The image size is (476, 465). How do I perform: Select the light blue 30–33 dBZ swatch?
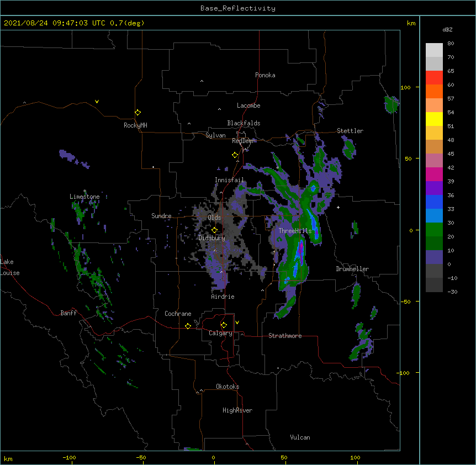coord(434,216)
